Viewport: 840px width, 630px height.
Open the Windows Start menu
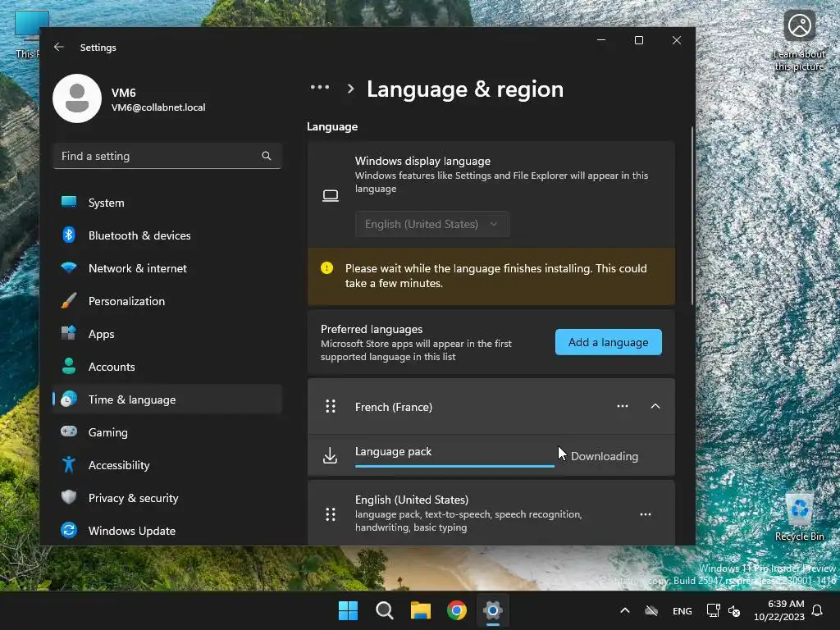pos(348,610)
